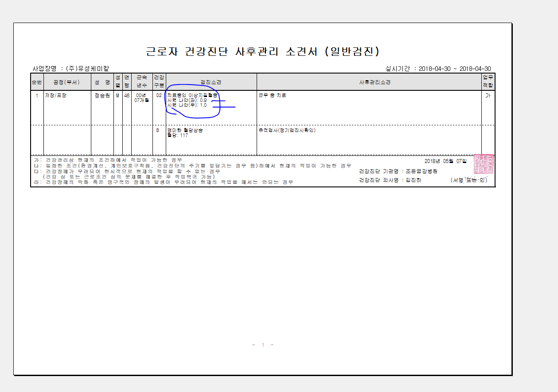Click the 시력 나안(좌): 0.9 line
The width and height of the screenshot is (558, 392).
(x=187, y=101)
